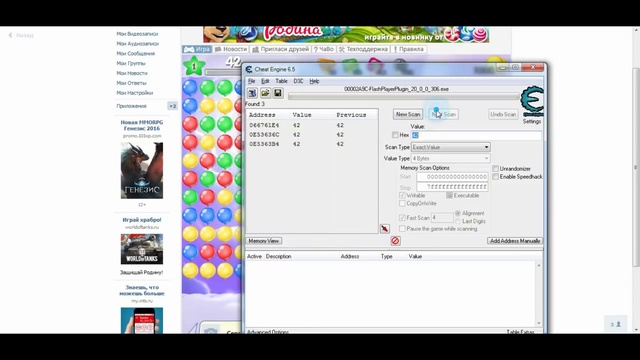
Task: Select the address row 0E53636C
Action: pyautogui.click(x=312, y=135)
